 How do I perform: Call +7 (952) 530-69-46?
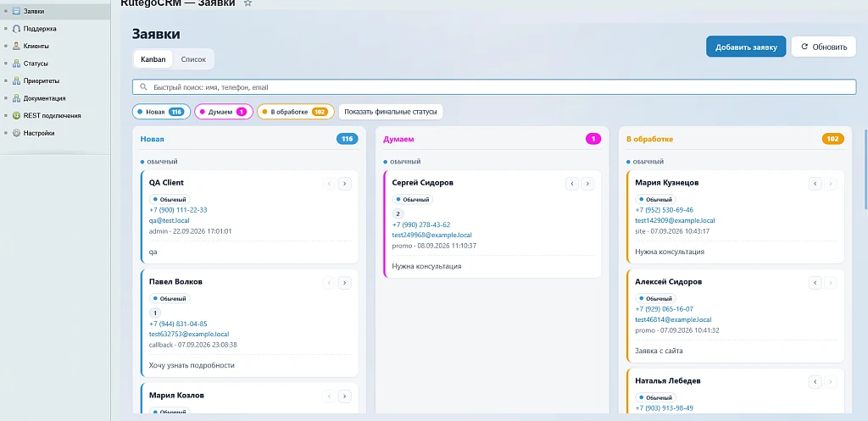665,210
